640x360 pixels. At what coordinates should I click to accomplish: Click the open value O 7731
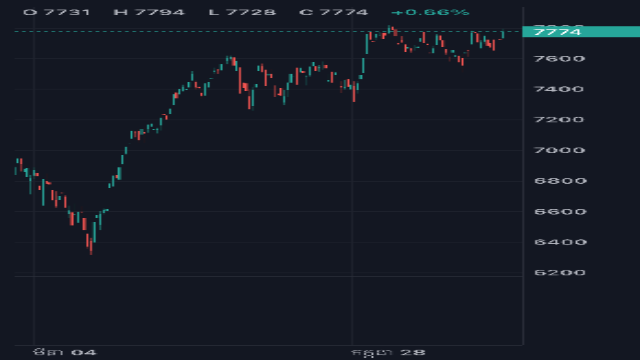[57, 12]
